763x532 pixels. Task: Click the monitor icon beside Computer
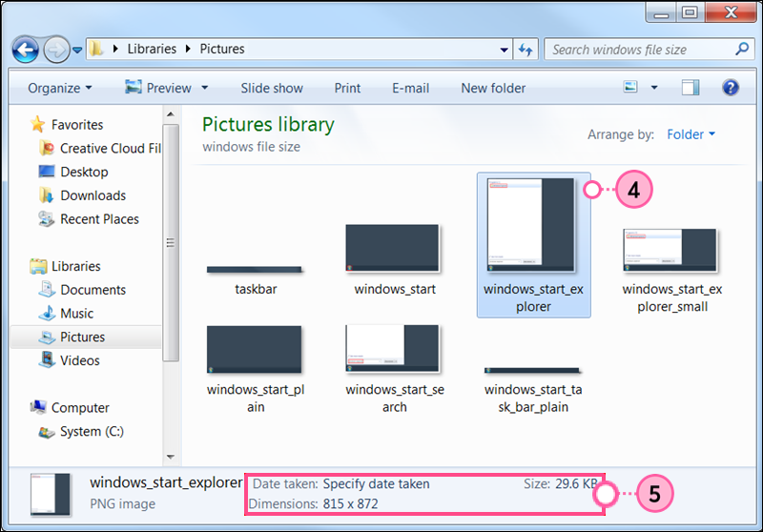pyautogui.click(x=38, y=407)
